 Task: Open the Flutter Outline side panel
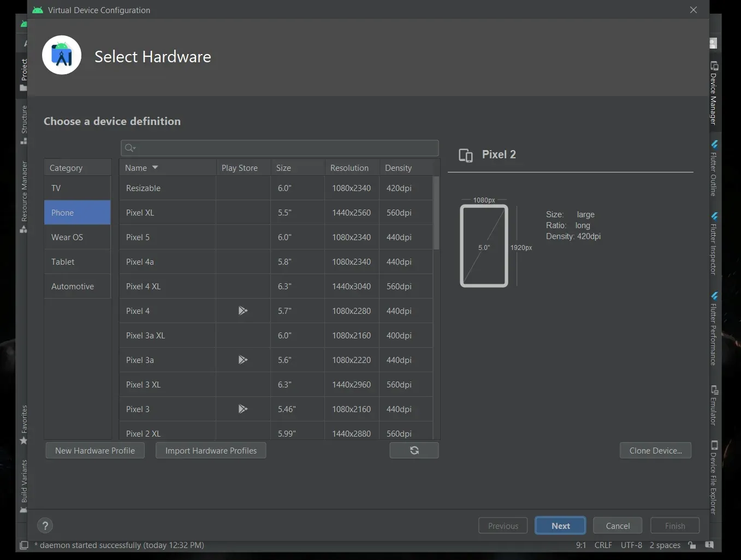(x=714, y=169)
